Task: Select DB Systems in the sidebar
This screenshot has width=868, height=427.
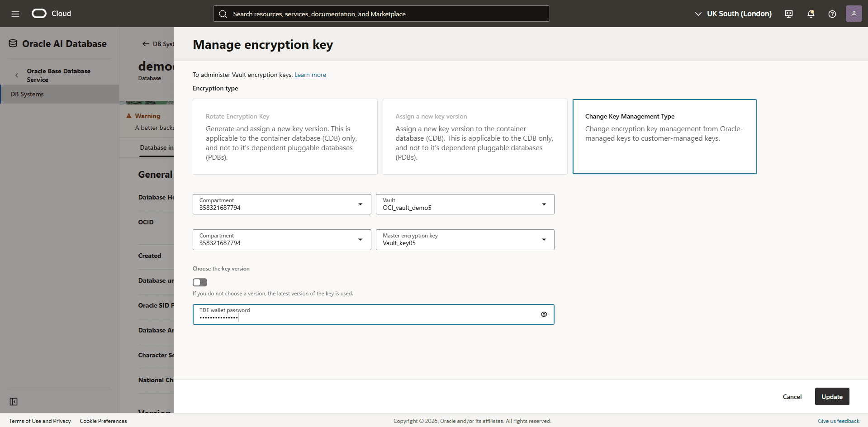Action: coord(60,94)
